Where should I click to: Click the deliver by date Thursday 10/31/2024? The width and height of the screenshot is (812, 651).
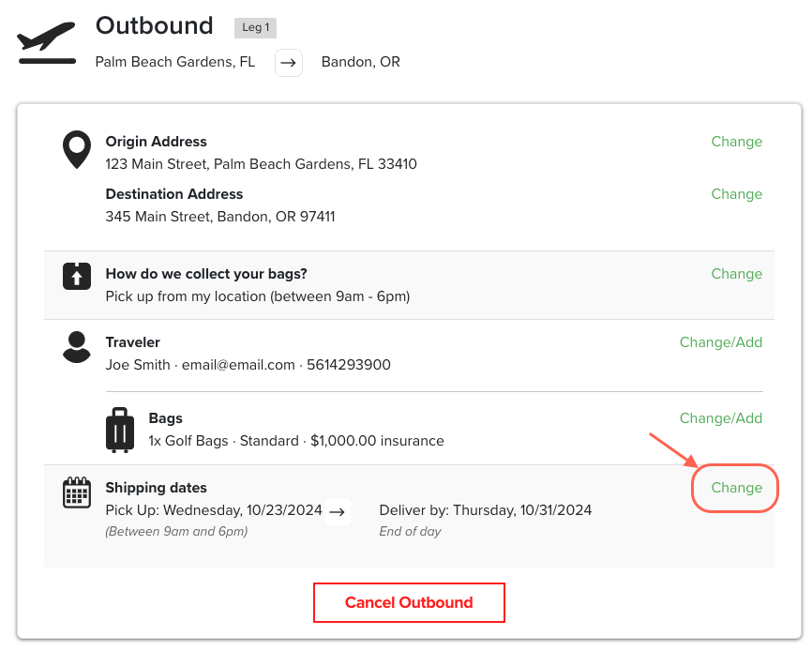click(x=485, y=510)
